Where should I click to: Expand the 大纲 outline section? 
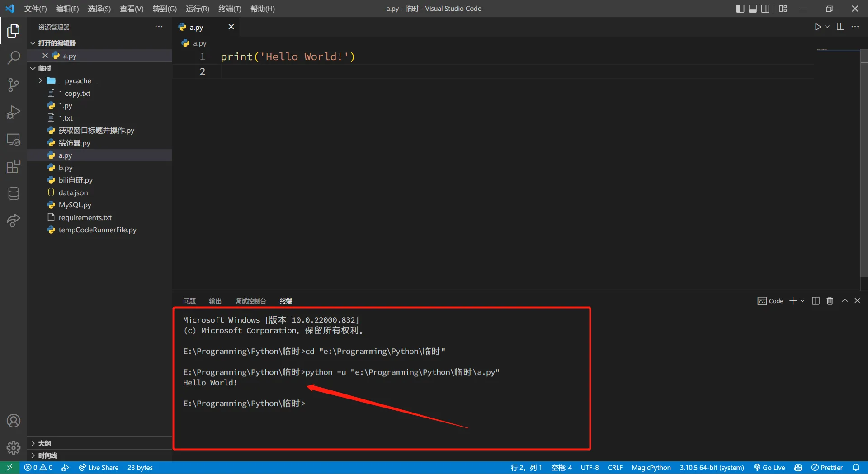44,443
